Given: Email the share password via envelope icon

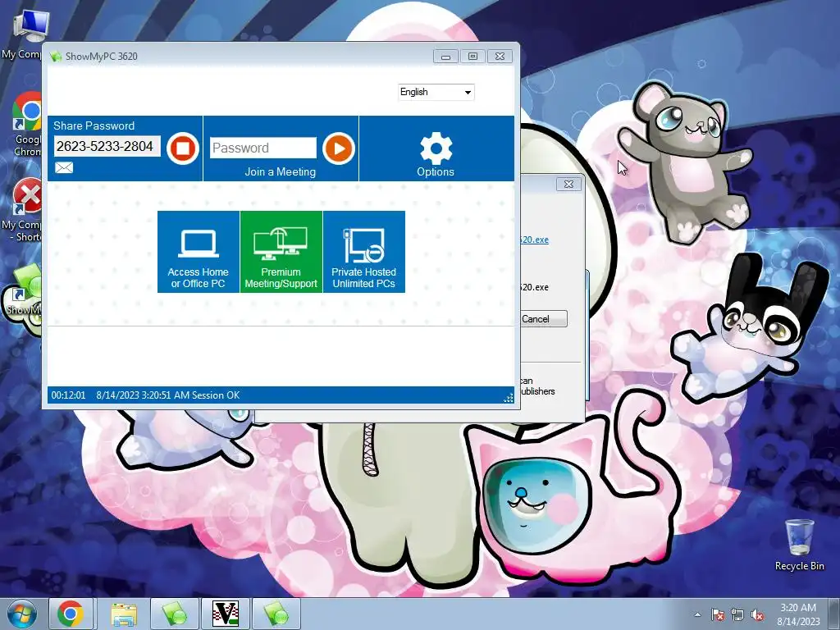Looking at the screenshot, I should (x=64, y=167).
